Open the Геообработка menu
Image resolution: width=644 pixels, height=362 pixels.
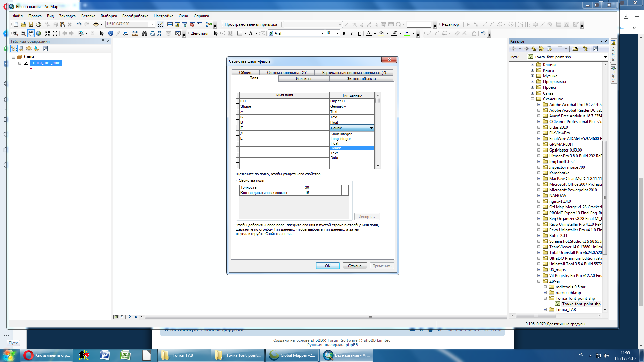pos(135,16)
